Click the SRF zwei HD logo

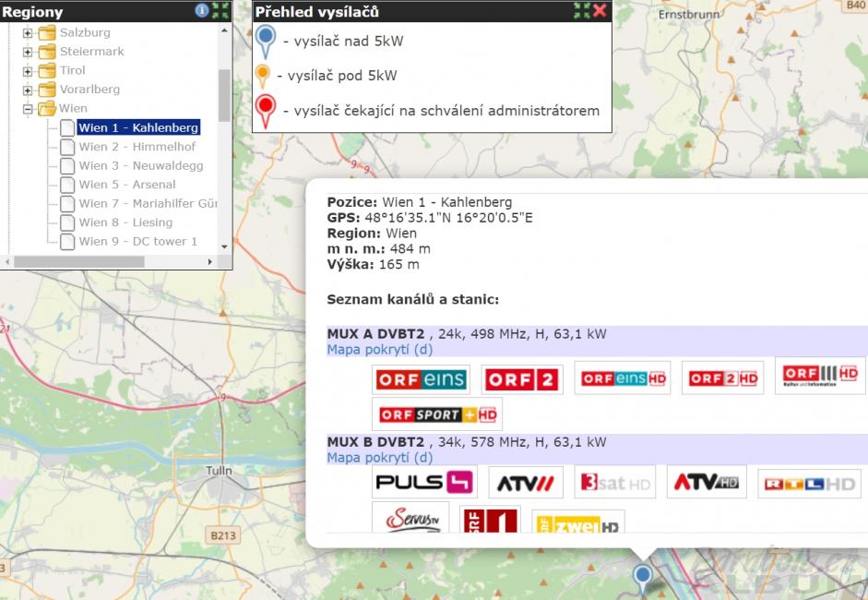pyautogui.click(x=578, y=522)
